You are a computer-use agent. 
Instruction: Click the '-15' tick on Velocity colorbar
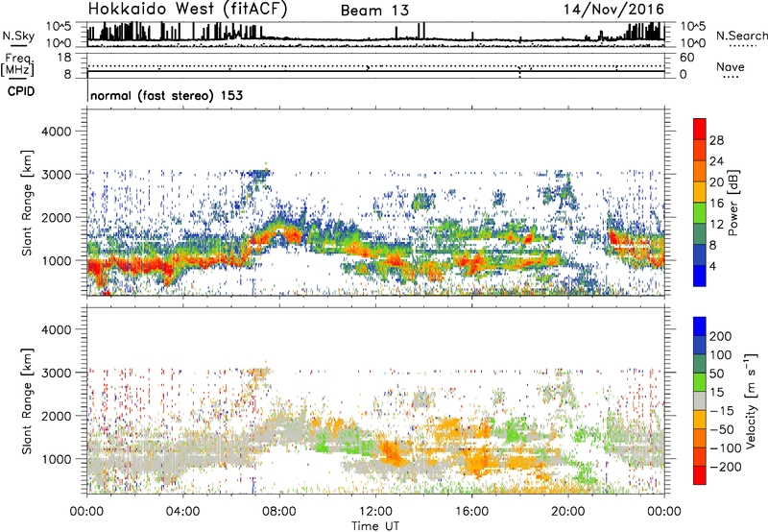coord(722,411)
